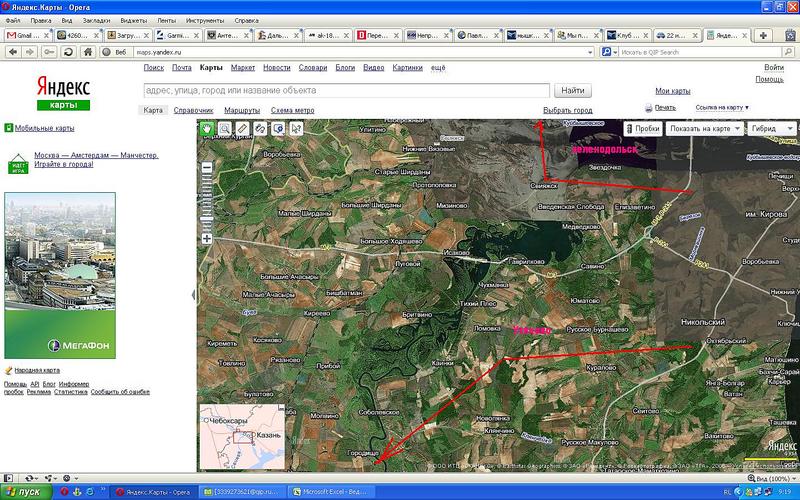The width and height of the screenshot is (800, 500).
Task: Toggle the Пробки traffic layer button
Action: (x=643, y=129)
